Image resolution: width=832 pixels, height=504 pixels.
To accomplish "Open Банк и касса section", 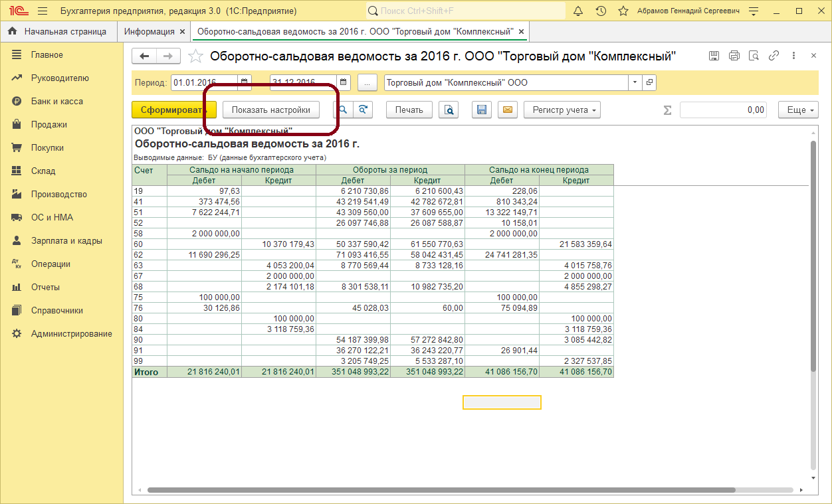I will (x=56, y=102).
